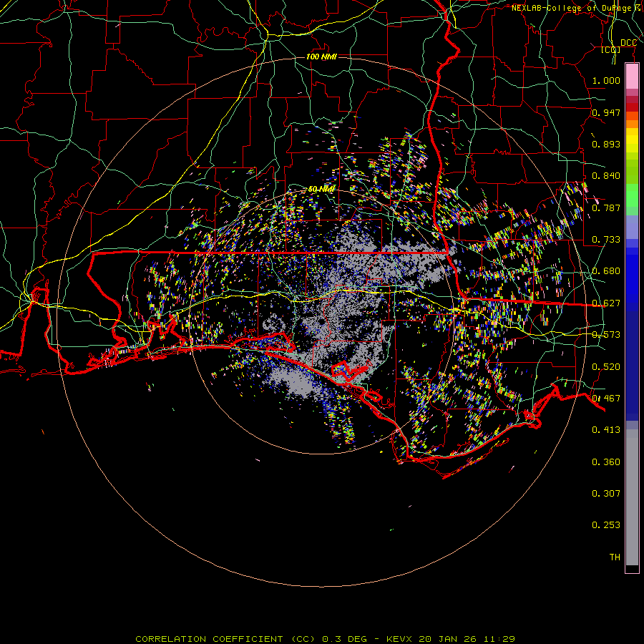This screenshot has width=644, height=644.
Task: Click the 0.733 scale value
Action: tap(606, 240)
